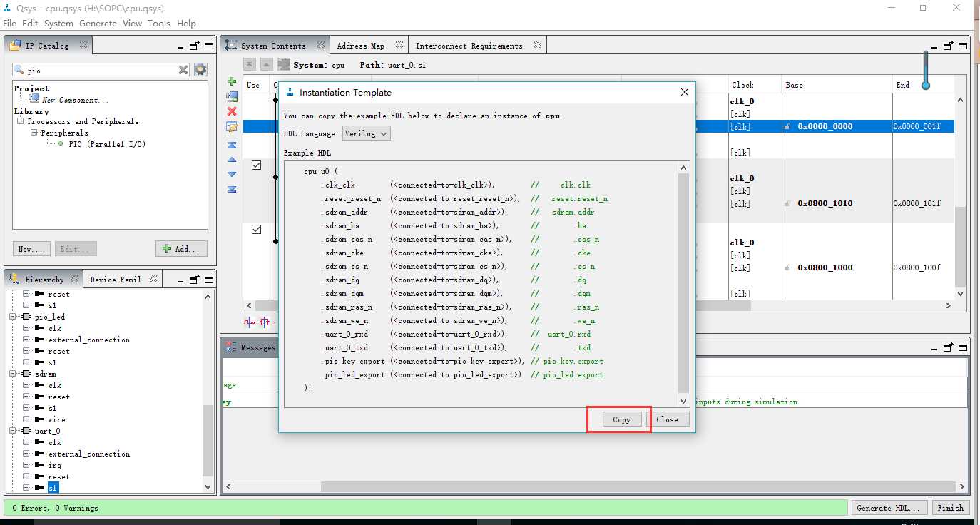Viewport: 980px width, 525px height.
Task: Close the Interconnect Requirements tab with its X
Action: 538,45
